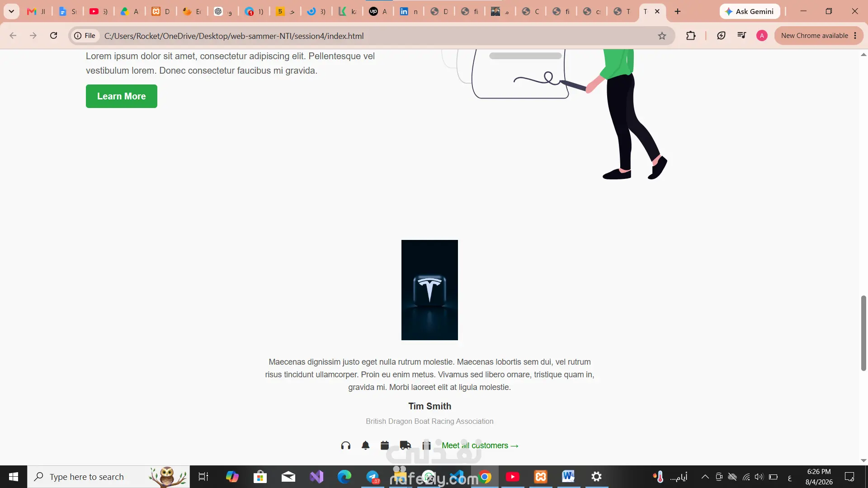Open Task View from the taskbar

tap(203, 477)
